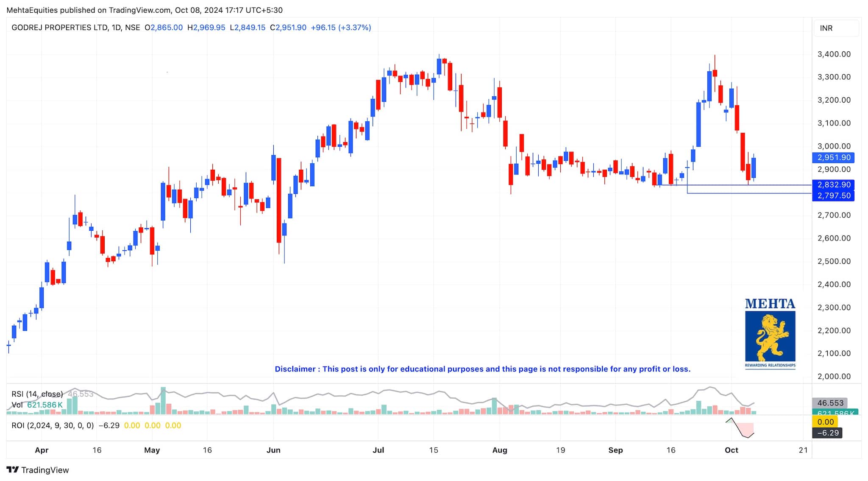Click the TradingView logo at bottom left
Viewport: 868px width, 481px height.
point(37,470)
